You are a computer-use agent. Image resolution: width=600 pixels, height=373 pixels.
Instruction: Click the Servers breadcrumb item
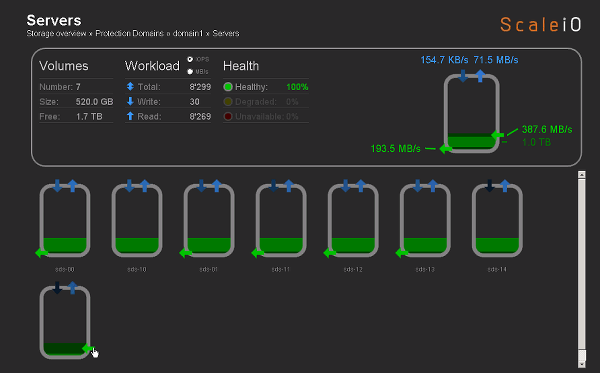click(x=226, y=33)
